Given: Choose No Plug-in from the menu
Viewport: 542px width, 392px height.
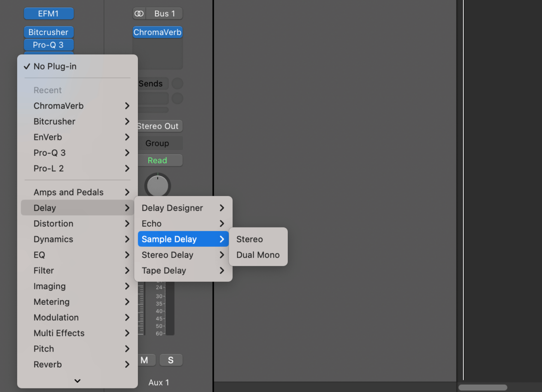Looking at the screenshot, I should click(x=77, y=66).
